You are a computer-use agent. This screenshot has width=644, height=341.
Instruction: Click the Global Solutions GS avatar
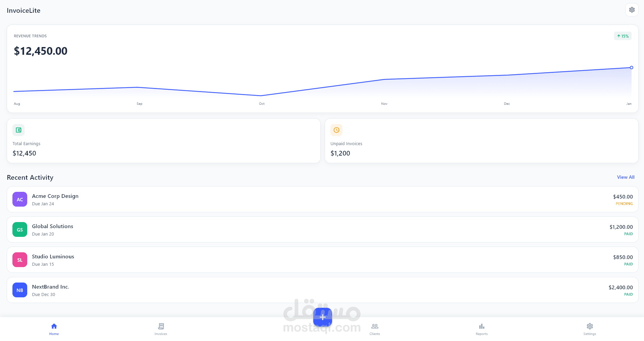pos(20,229)
